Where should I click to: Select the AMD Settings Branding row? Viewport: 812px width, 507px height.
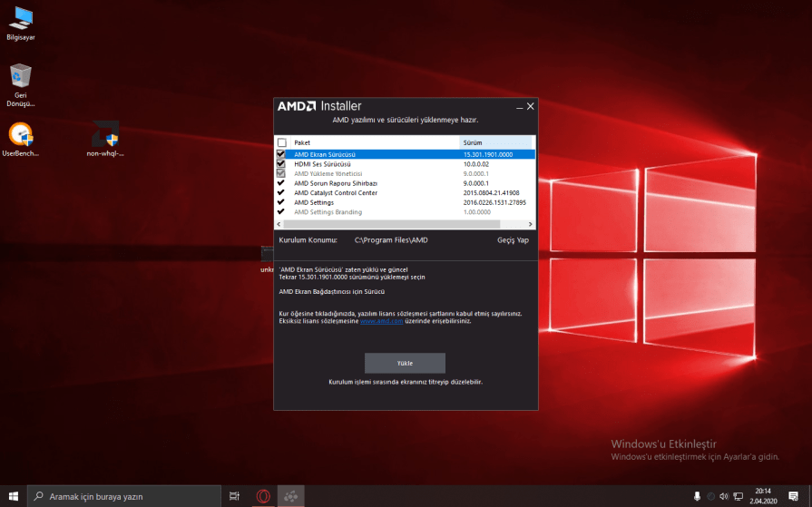(405, 212)
